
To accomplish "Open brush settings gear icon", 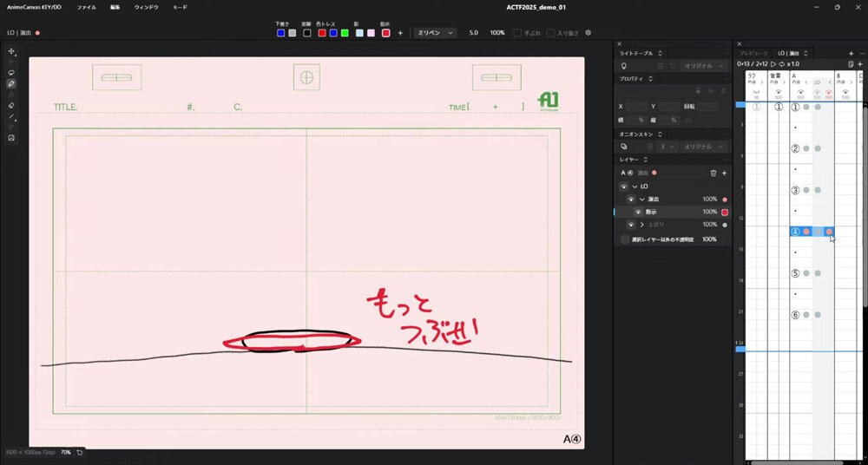I will pyautogui.click(x=588, y=33).
